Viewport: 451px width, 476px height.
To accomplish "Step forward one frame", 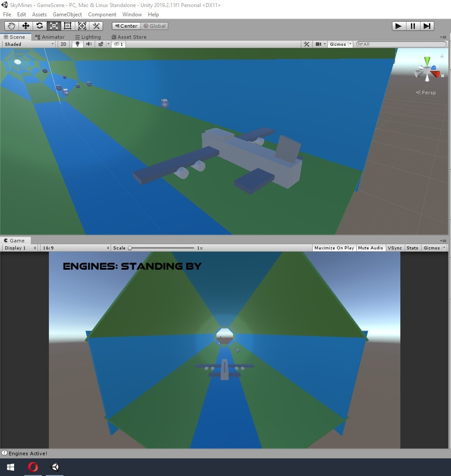I will pos(427,26).
